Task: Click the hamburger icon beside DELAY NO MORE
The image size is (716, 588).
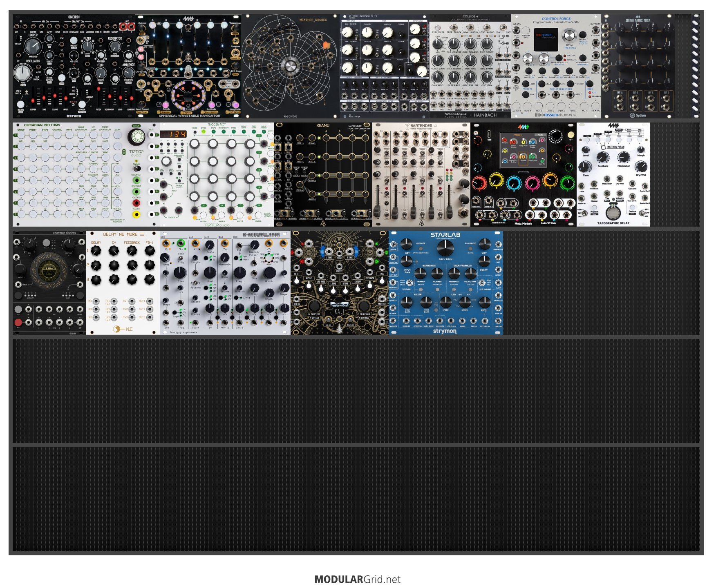Action: tap(142, 234)
